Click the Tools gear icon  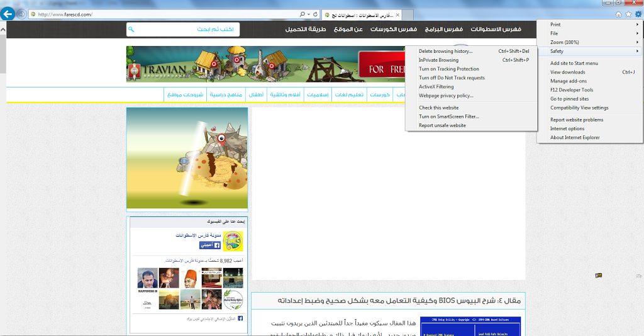click(x=638, y=14)
